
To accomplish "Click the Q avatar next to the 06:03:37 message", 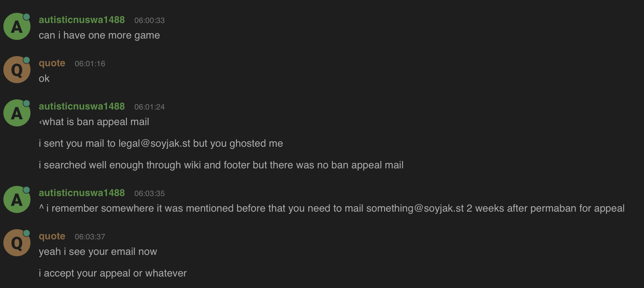I will (x=17, y=243).
